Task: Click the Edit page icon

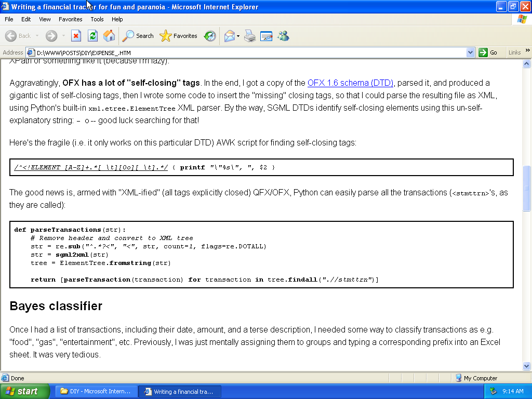Action: click(267, 36)
